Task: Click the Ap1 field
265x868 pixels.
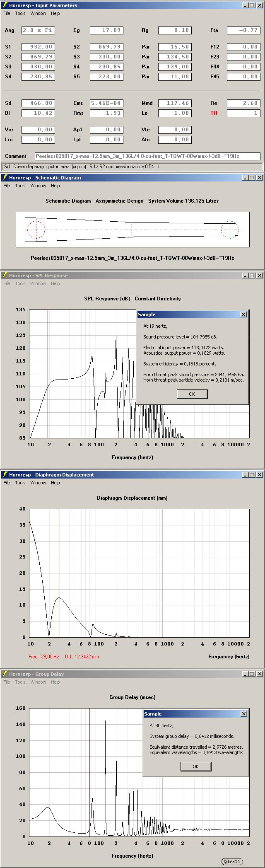Action: point(106,130)
